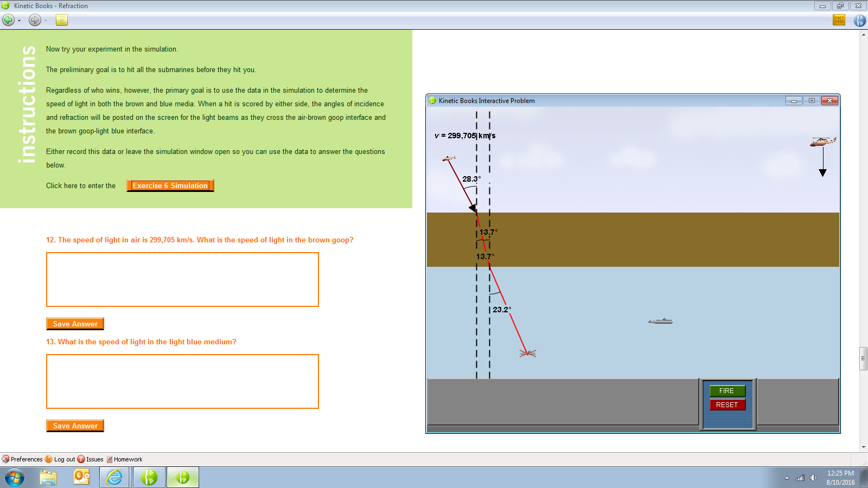Save Answer for the light blue medium question
The height and width of the screenshot is (488, 868).
click(75, 426)
